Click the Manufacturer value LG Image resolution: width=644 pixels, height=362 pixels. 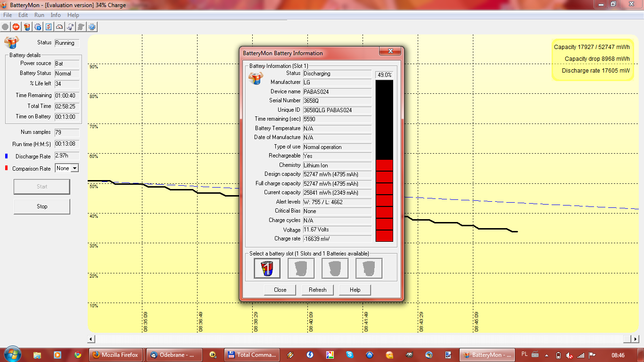click(337, 82)
